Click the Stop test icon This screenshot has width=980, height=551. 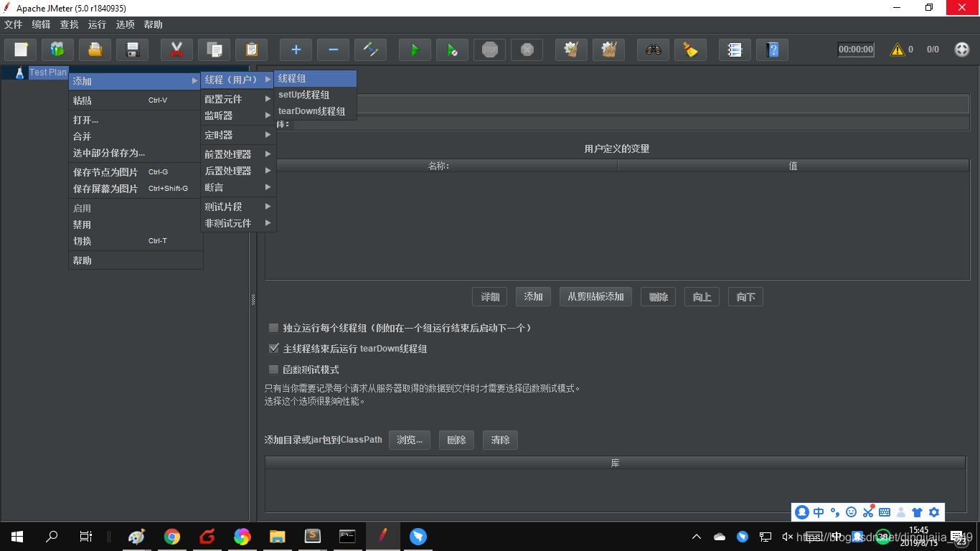point(490,50)
